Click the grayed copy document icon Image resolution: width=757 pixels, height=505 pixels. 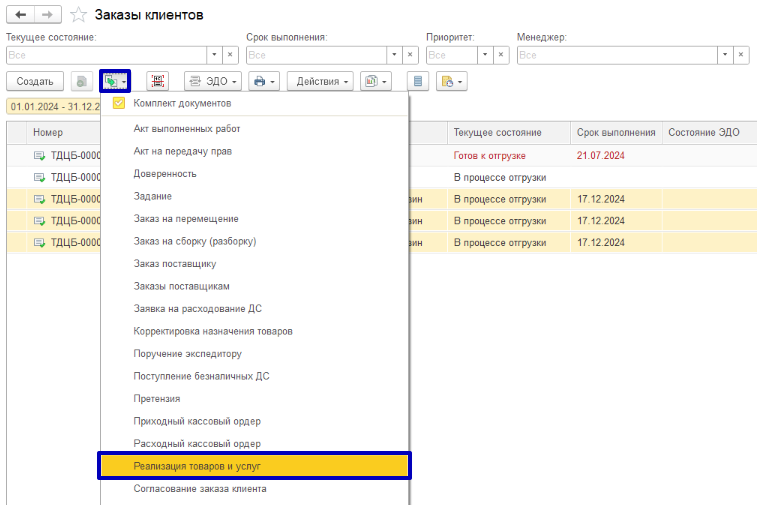click(81, 81)
